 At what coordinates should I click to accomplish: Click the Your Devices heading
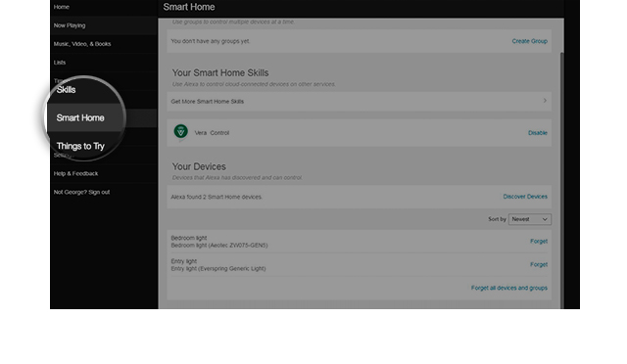pyautogui.click(x=199, y=166)
